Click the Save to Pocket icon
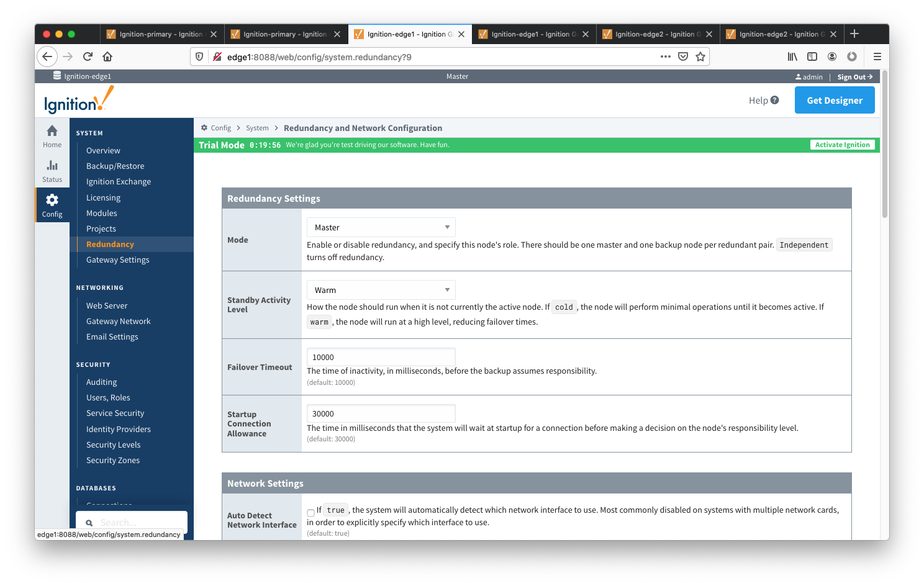Screen dimensions: 924x586 683,56
